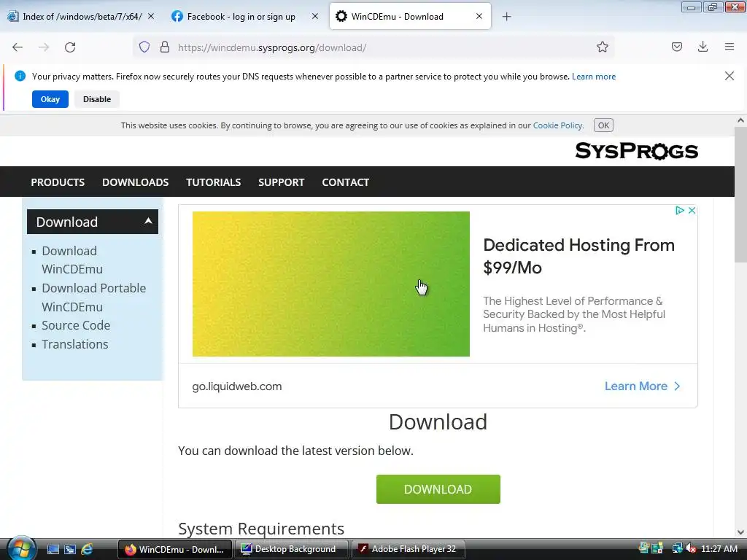Click the 11:27 AM taskbar clock
Viewport: 747px width, 560px height.
(719, 548)
